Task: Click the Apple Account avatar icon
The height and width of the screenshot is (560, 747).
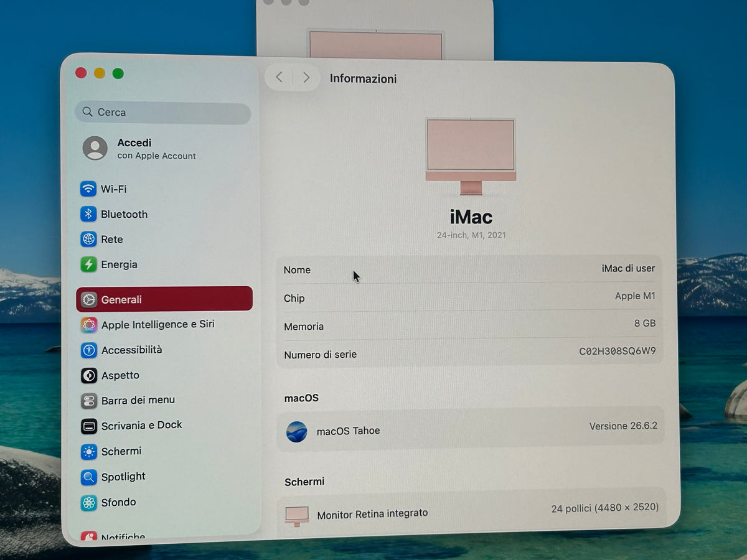Action: 95,148
